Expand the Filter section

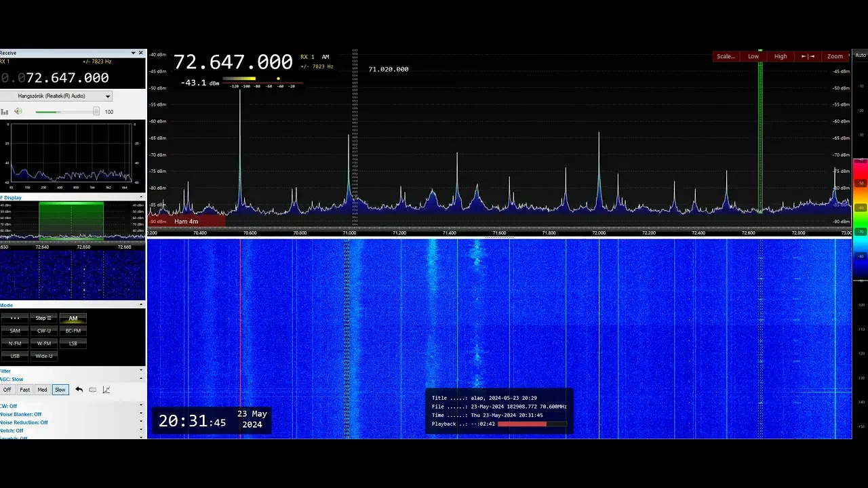[x=141, y=371]
